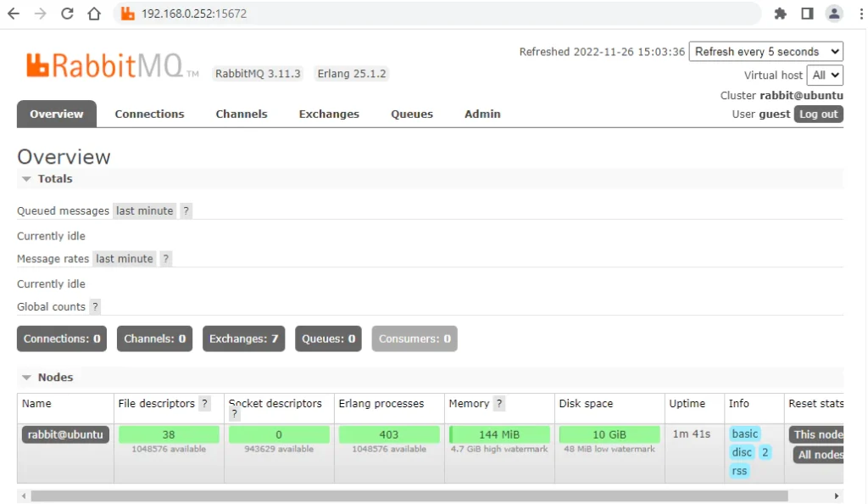Show help for Global counts
Viewport: 868px width, 504px height.
[95, 307]
